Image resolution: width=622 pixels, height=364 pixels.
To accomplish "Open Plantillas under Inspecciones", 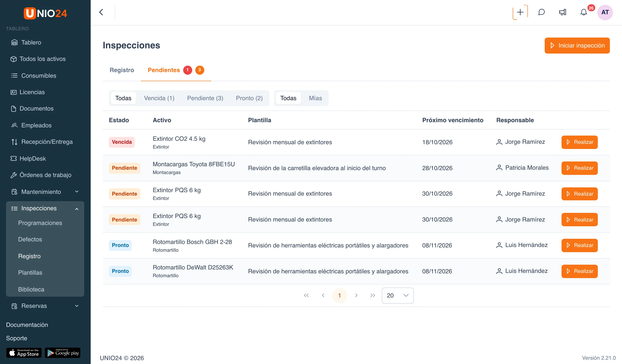I will [x=30, y=273].
